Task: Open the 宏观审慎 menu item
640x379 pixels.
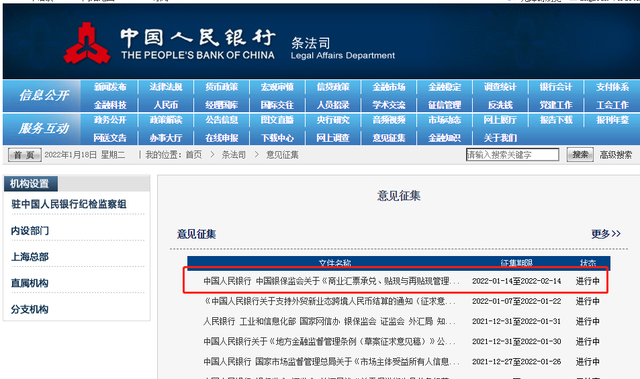Action: [277, 87]
